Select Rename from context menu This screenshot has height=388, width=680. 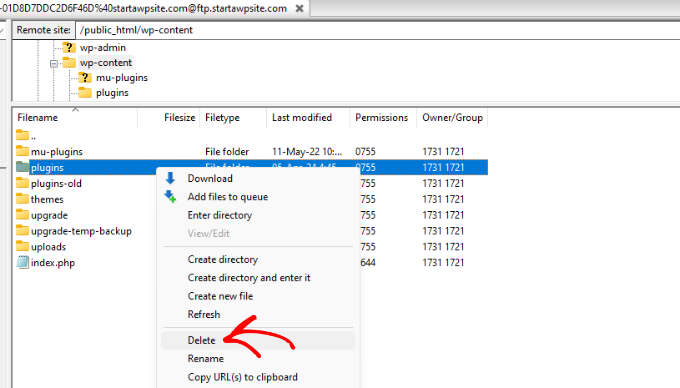(206, 359)
